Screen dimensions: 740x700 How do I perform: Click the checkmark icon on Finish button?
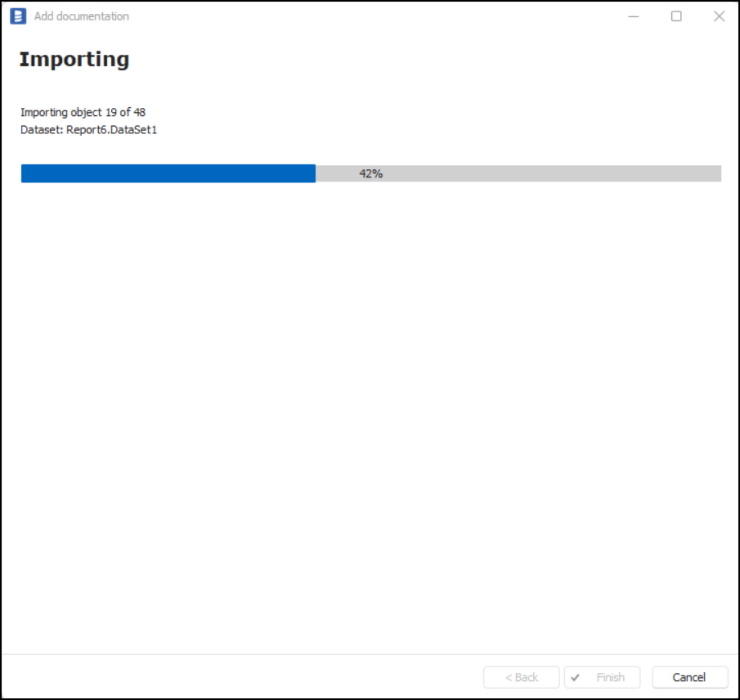point(576,677)
